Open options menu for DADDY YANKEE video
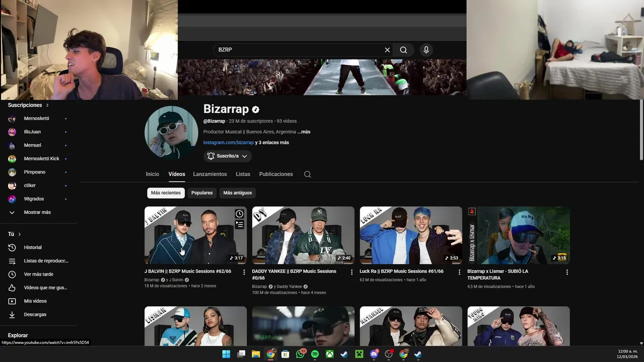Image resolution: width=644 pixels, height=362 pixels. [x=352, y=272]
